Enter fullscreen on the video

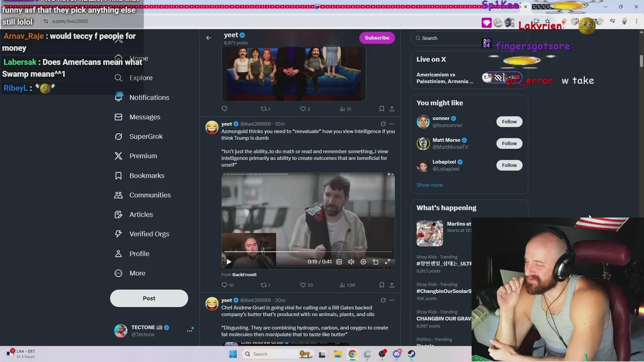387,262
